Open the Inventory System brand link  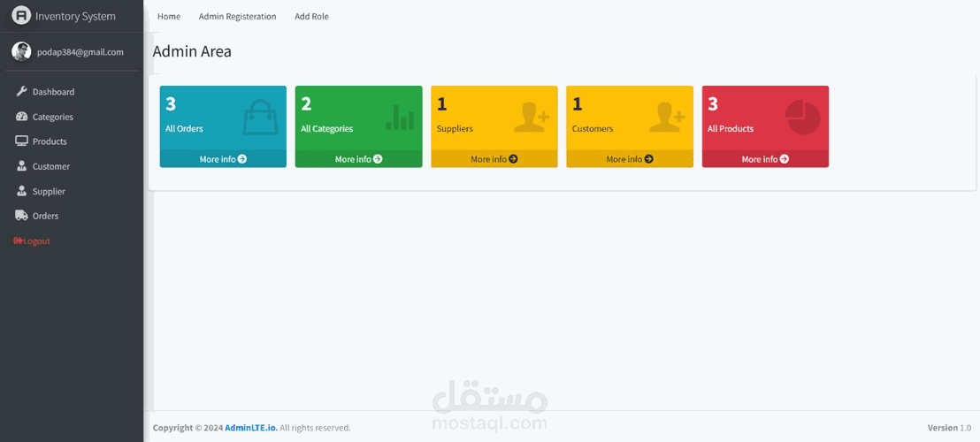pos(75,16)
